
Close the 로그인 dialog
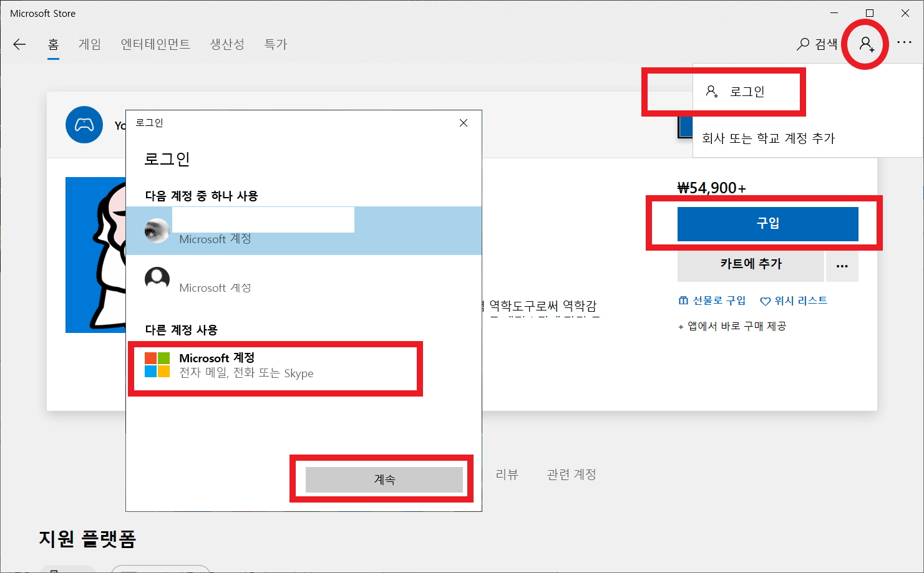tap(464, 123)
